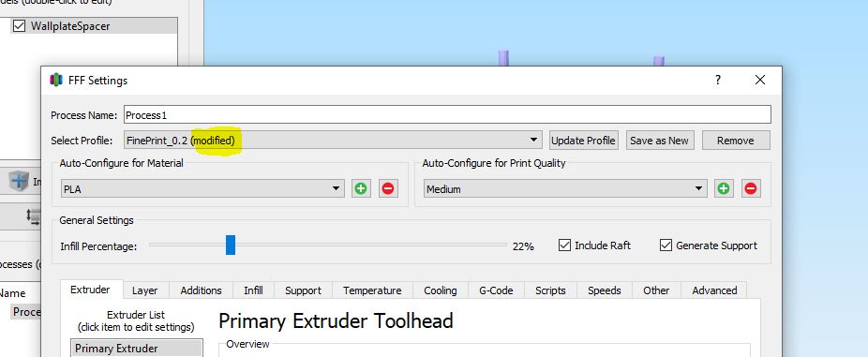The height and width of the screenshot is (357, 868).
Task: Click the FFF Settings window logo icon
Action: (x=56, y=81)
